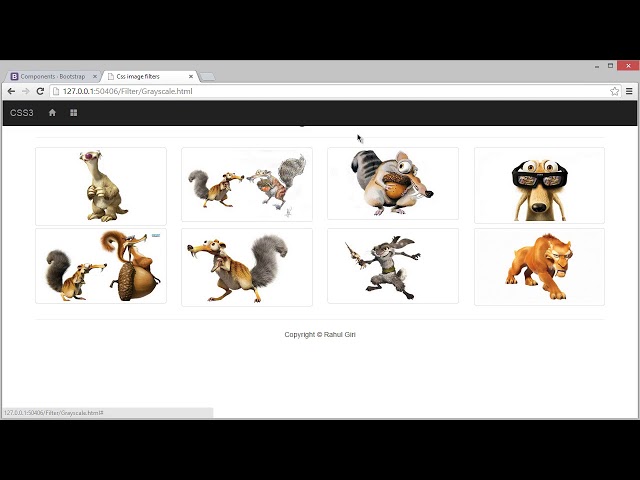Reload the page with the refresh icon
640x480 pixels.
click(40, 91)
